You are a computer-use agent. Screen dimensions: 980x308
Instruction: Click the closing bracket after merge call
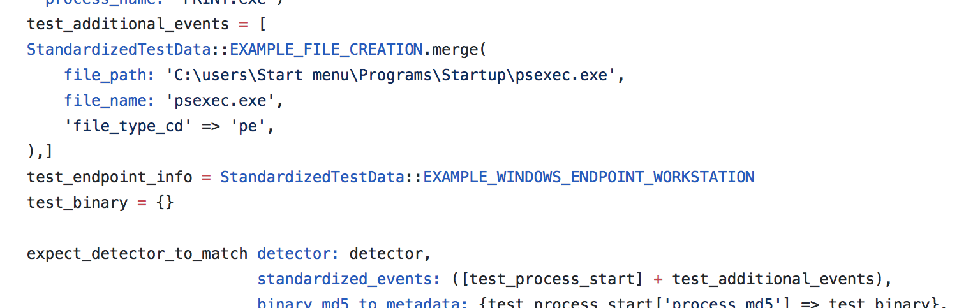coord(41,152)
